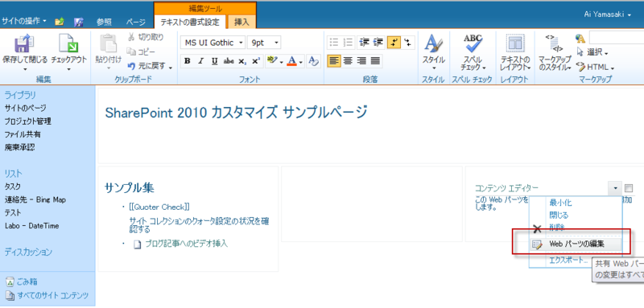Screen dimensions: 644x308
Task: Open 連絡先 - Bing Map list
Action: (35, 200)
